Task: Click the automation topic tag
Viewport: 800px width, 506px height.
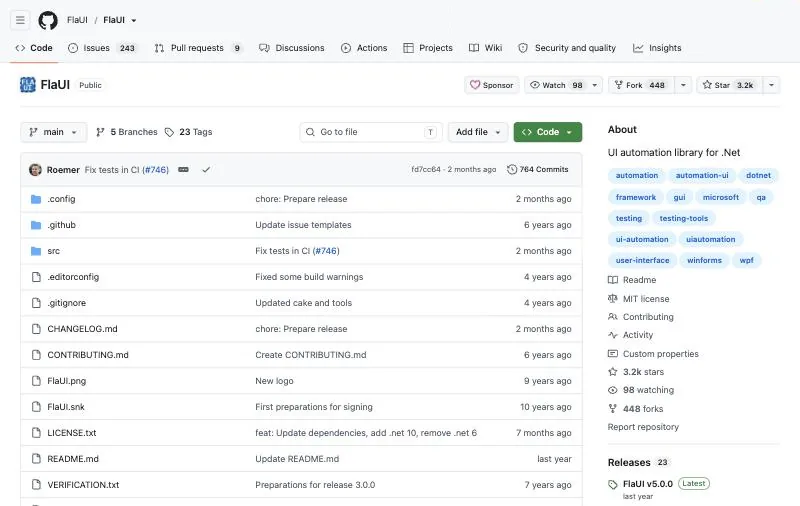Action: pyautogui.click(x=637, y=175)
